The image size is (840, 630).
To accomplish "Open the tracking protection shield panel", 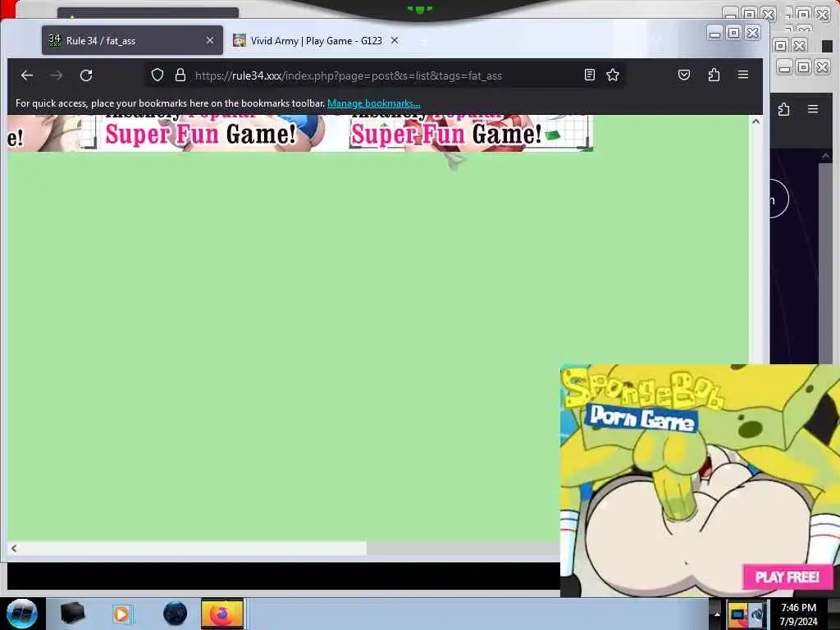I will [157, 75].
